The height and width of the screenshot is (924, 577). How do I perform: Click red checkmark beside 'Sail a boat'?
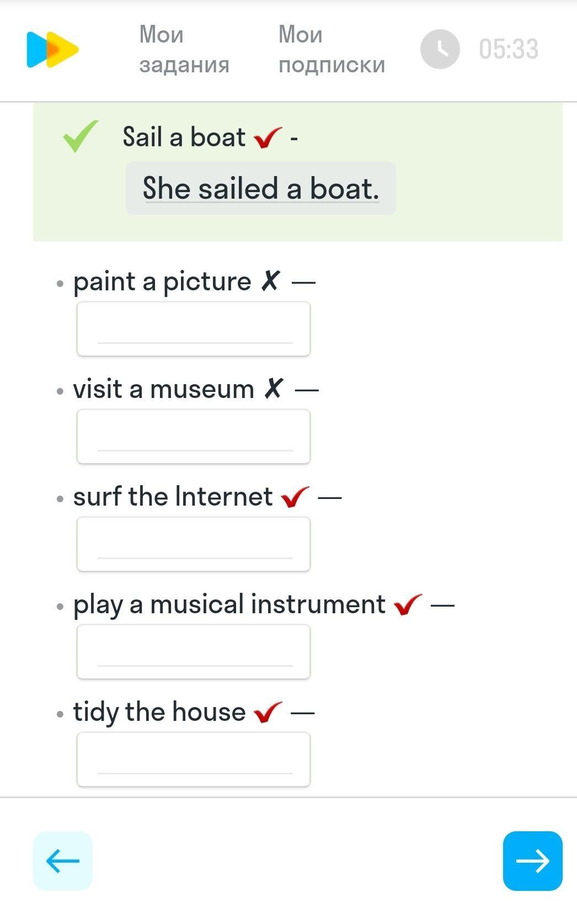pos(268,137)
